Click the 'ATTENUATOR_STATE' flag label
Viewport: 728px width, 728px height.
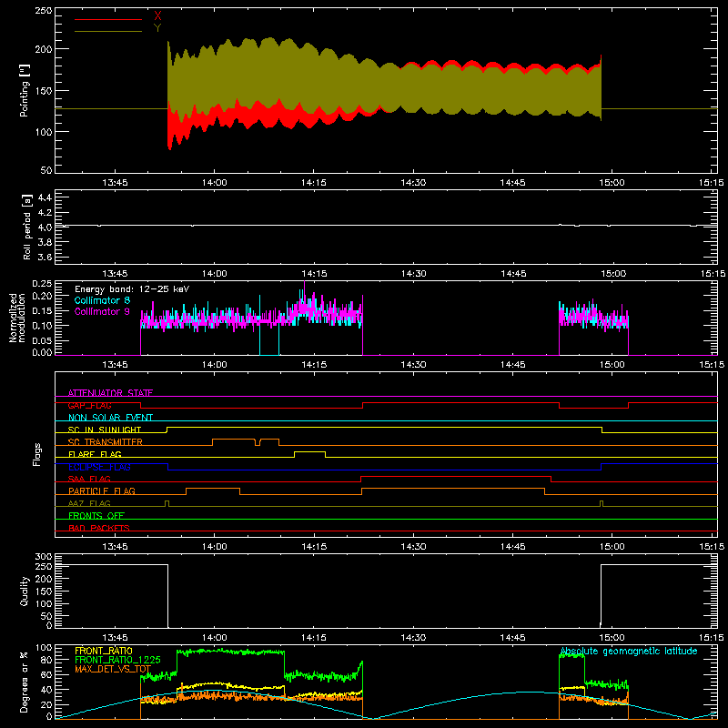click(110, 393)
